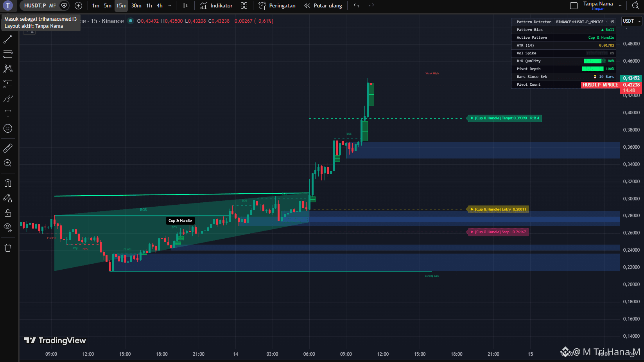The width and height of the screenshot is (644, 362).
Task: Select the Fibonacci retracement tool
Action: click(x=8, y=54)
